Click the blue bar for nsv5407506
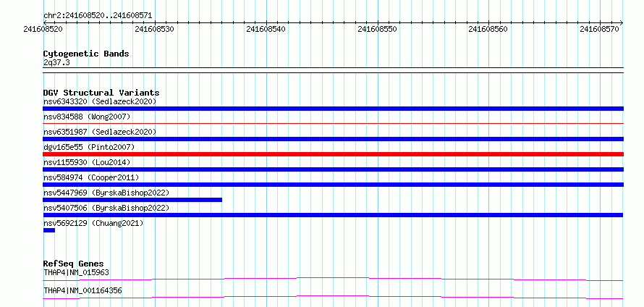Viewport: 644px width, 307px height. click(x=333, y=215)
